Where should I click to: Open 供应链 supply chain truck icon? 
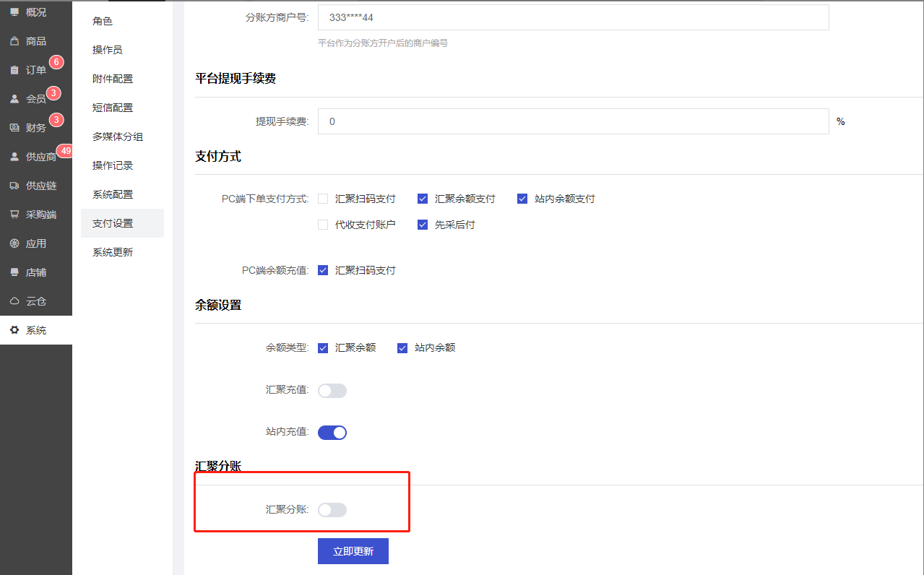coord(14,186)
